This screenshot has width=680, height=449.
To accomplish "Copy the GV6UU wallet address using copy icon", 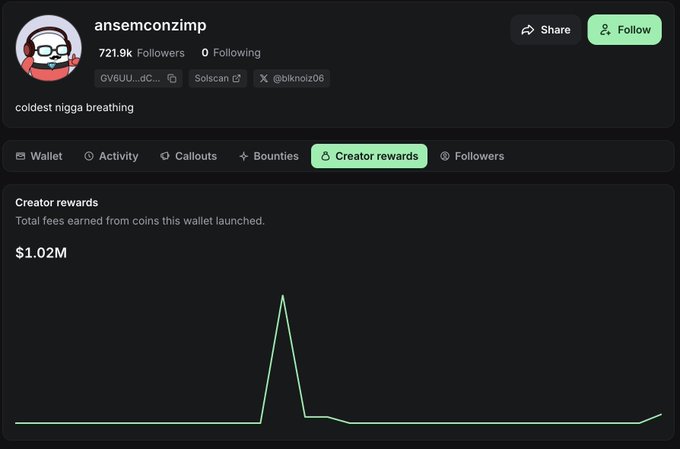I will pyautogui.click(x=172, y=79).
